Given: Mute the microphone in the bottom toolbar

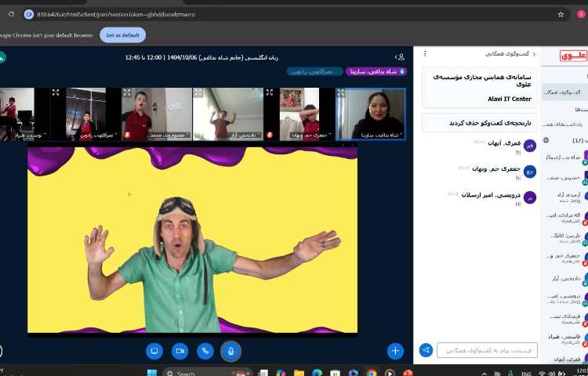Looking at the screenshot, I should (230, 351).
